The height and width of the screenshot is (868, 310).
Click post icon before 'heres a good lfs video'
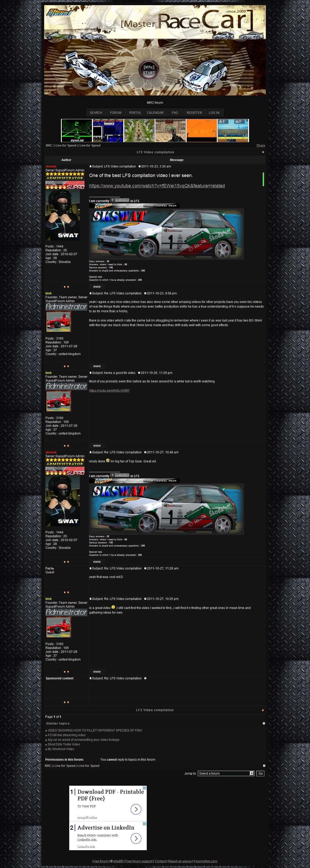[90, 373]
